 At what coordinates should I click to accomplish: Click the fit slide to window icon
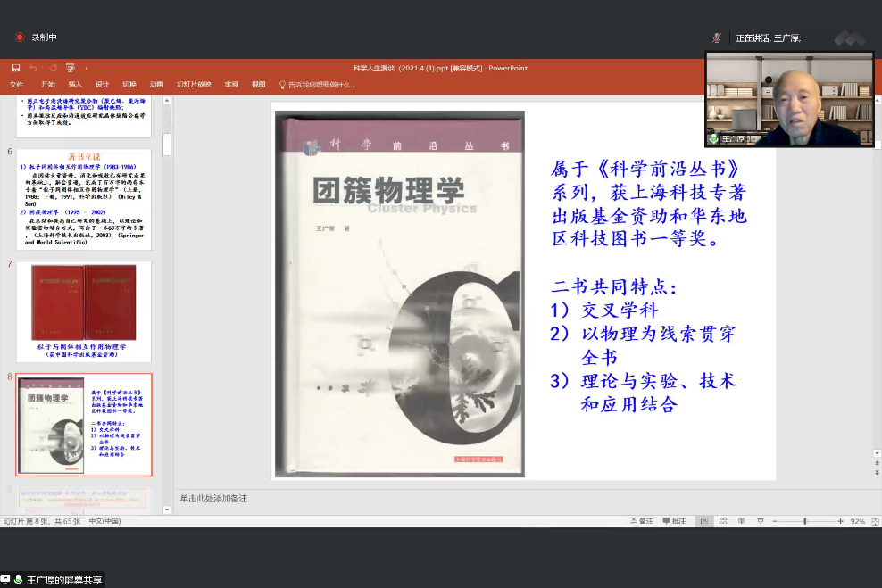[874, 521]
